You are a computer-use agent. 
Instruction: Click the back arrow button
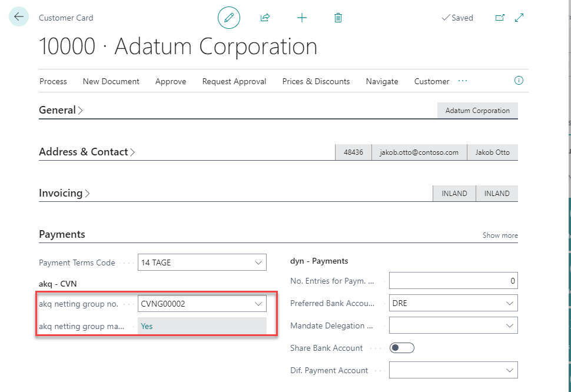pyautogui.click(x=19, y=17)
